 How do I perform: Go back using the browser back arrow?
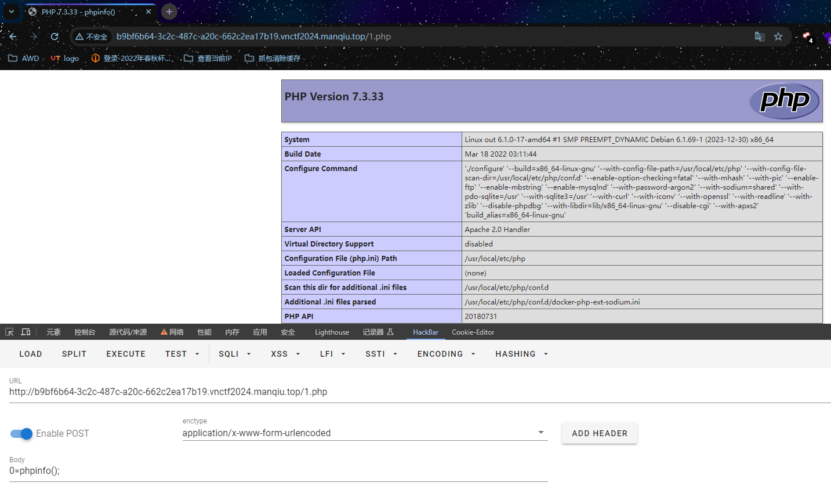point(13,37)
